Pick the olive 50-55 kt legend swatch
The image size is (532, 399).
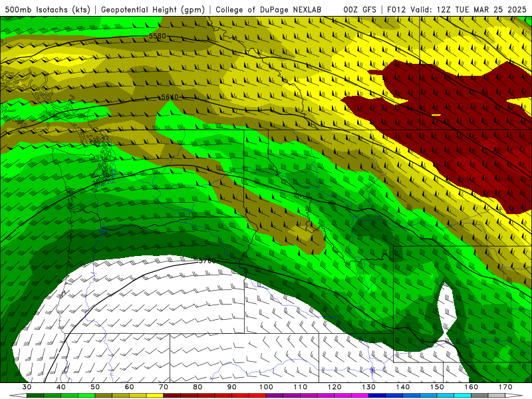pos(104,395)
